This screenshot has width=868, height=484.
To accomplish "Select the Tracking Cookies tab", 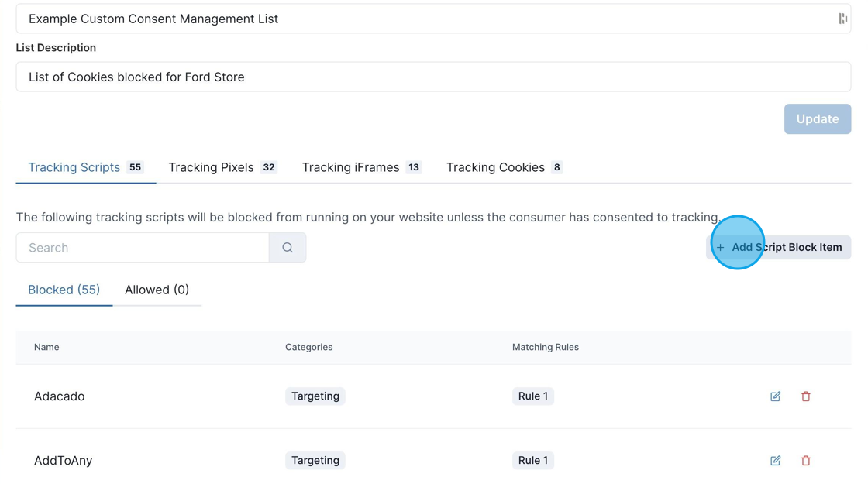I will coord(505,167).
